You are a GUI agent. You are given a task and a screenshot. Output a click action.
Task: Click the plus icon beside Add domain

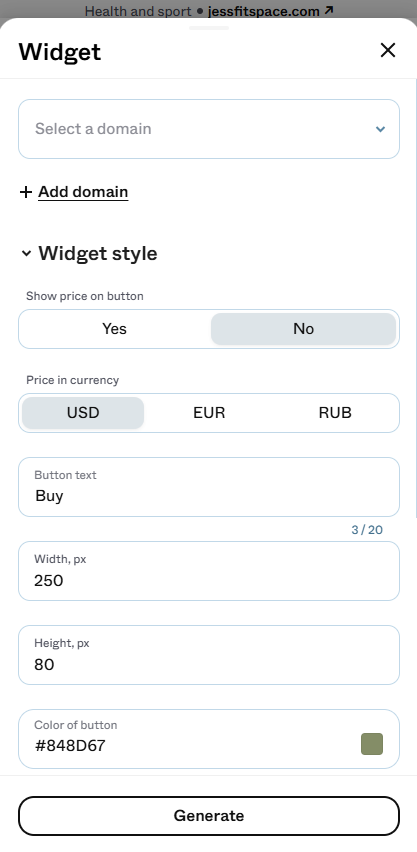[26, 192]
